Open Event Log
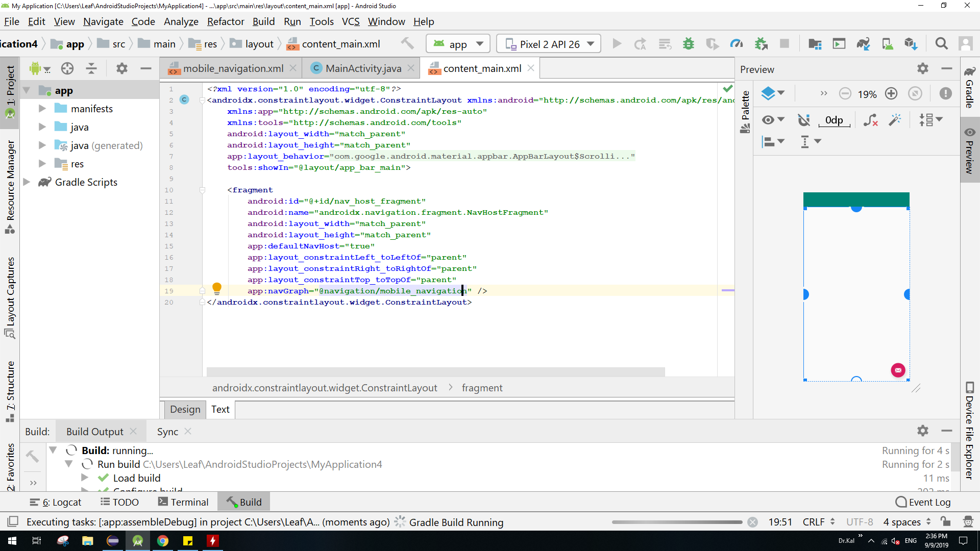 pyautogui.click(x=923, y=502)
